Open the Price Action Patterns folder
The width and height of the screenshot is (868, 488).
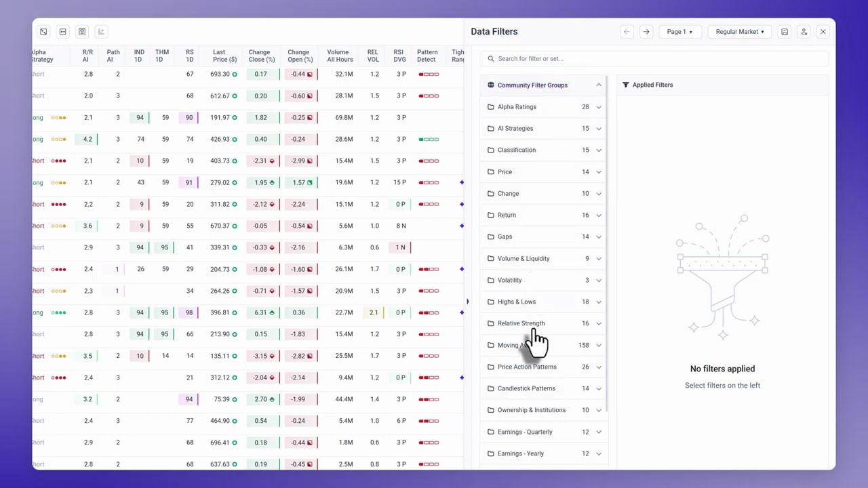543,367
